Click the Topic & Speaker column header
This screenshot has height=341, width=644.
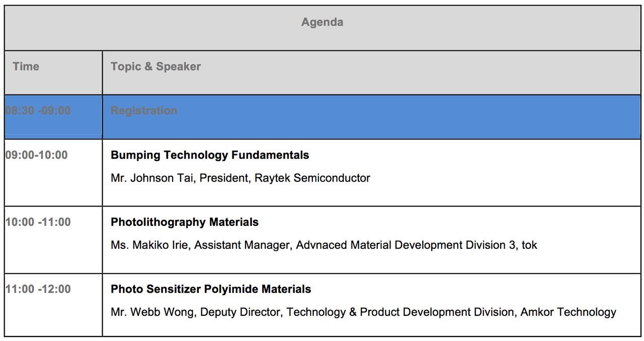coord(155,67)
